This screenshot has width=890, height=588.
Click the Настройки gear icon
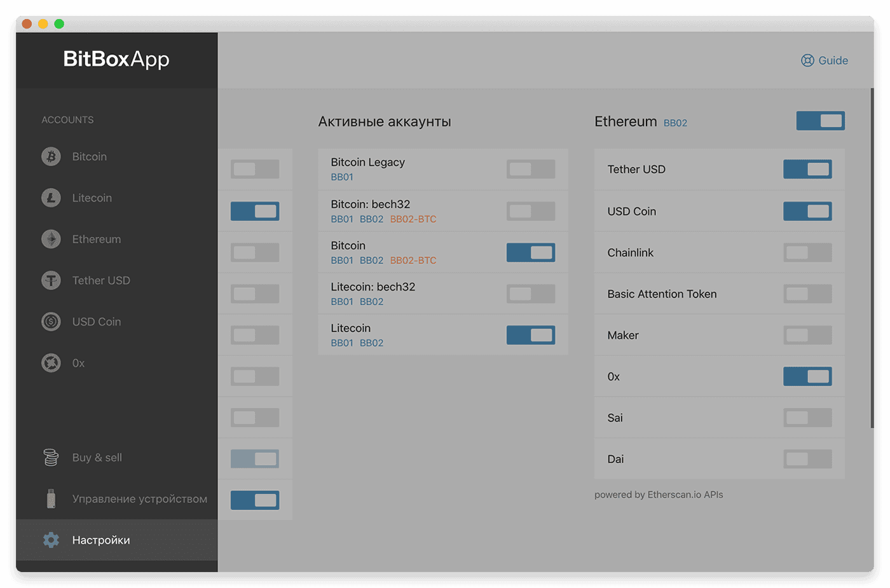[x=51, y=540]
